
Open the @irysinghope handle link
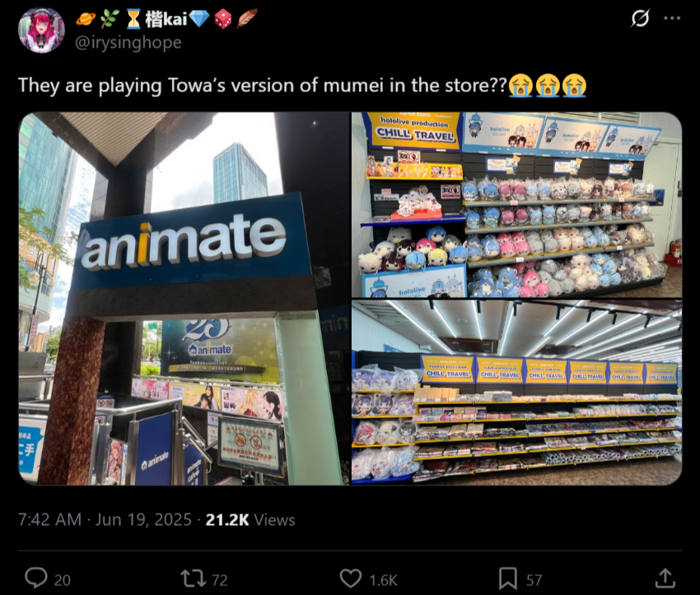tap(128, 42)
